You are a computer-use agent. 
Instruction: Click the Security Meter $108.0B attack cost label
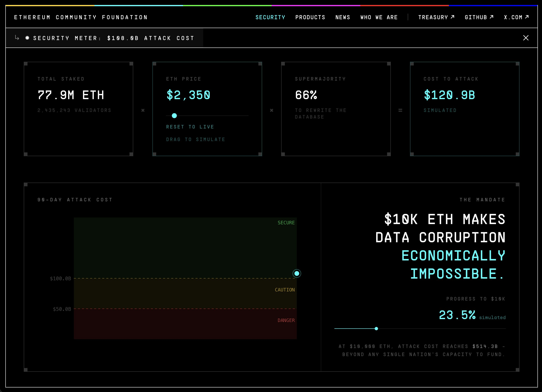click(114, 38)
